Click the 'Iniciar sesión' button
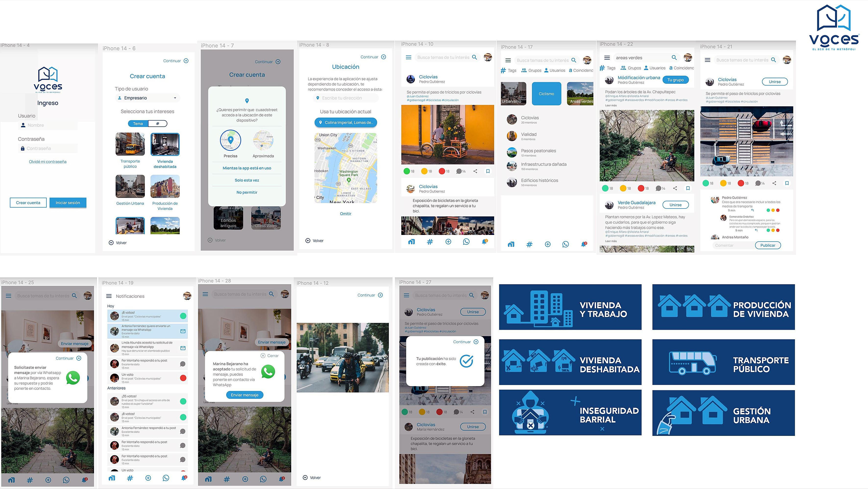Screen dimensions: 868x489 click(x=68, y=203)
